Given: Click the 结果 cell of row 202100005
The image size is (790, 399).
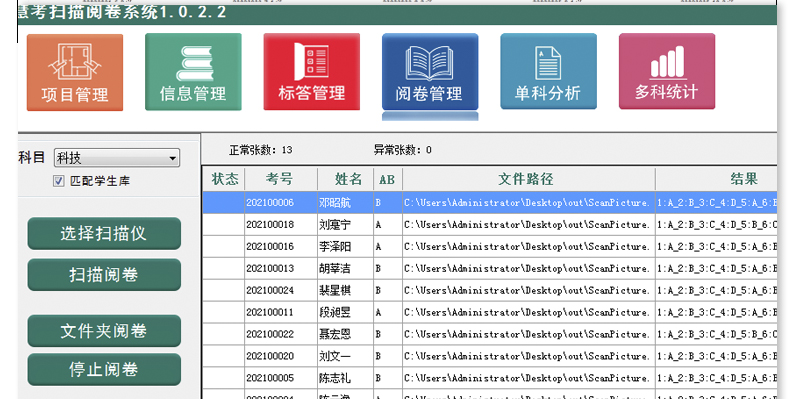Looking at the screenshot, I should click(716, 378).
